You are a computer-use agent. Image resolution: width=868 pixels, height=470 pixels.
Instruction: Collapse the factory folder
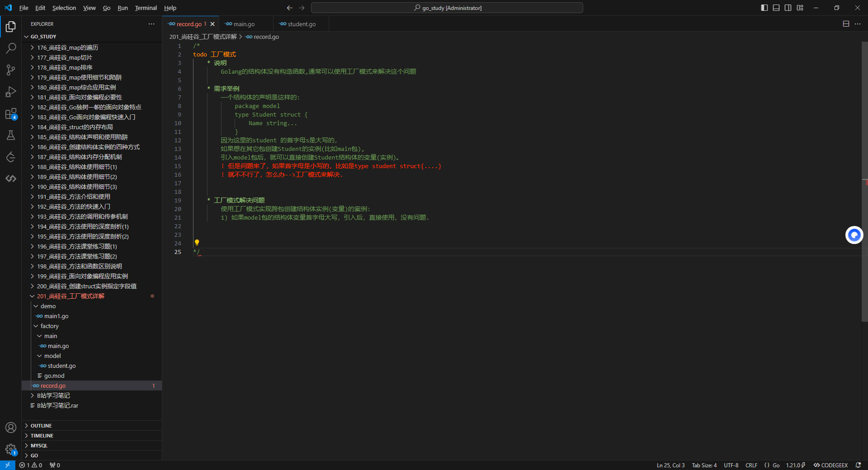[x=92, y=326]
